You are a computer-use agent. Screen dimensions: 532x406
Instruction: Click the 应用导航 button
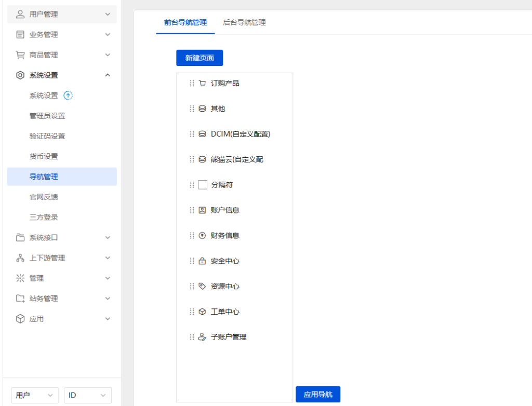tap(318, 394)
